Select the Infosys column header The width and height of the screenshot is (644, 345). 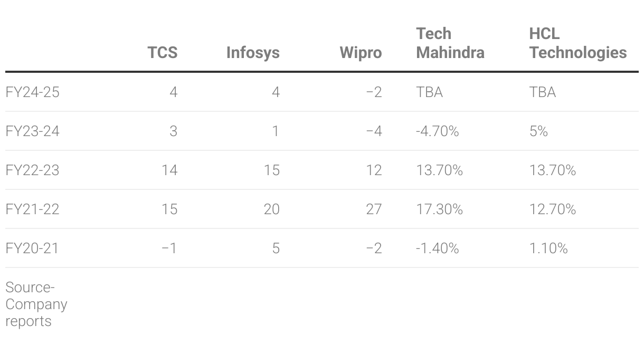tap(253, 53)
